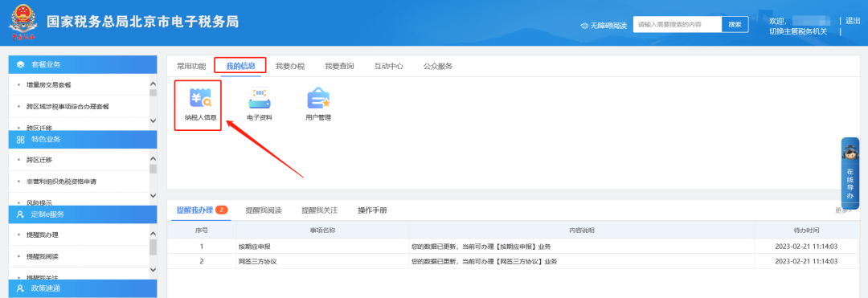The image size is (868, 298).
Task: Open 增量房交易套餐 in the sidebar
Action: pyautogui.click(x=49, y=84)
